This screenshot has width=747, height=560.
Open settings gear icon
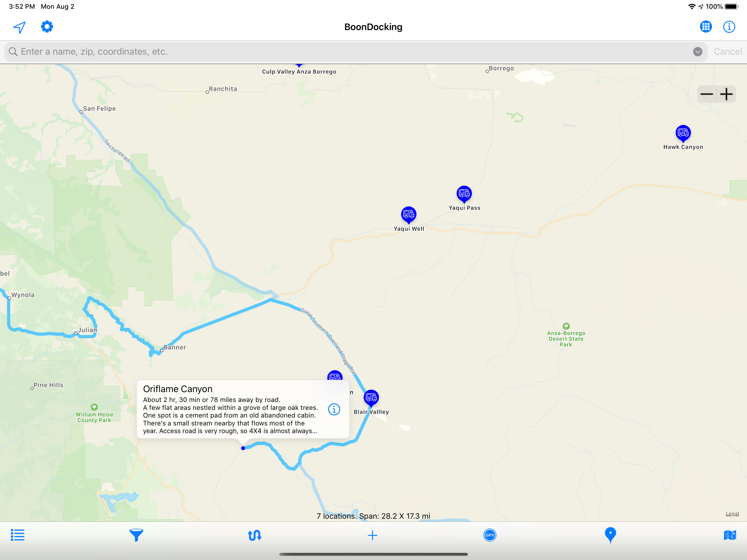point(47,27)
